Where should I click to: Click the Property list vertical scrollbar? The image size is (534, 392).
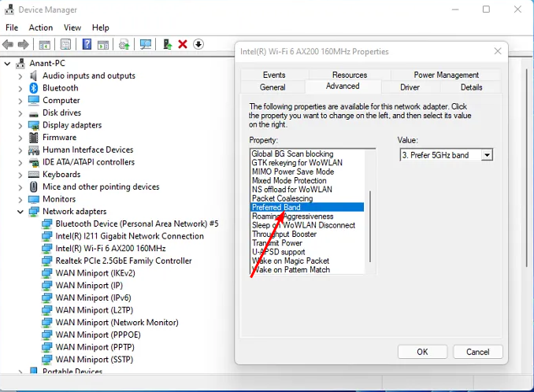[370, 226]
